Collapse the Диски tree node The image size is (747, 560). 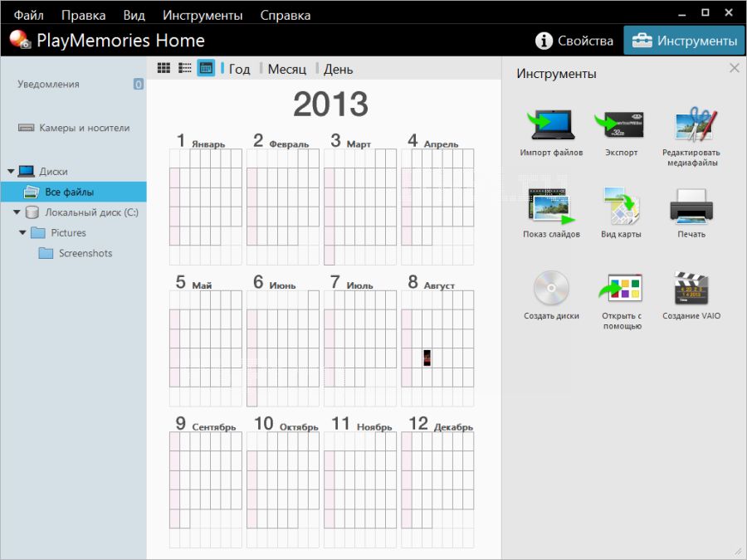(11, 172)
